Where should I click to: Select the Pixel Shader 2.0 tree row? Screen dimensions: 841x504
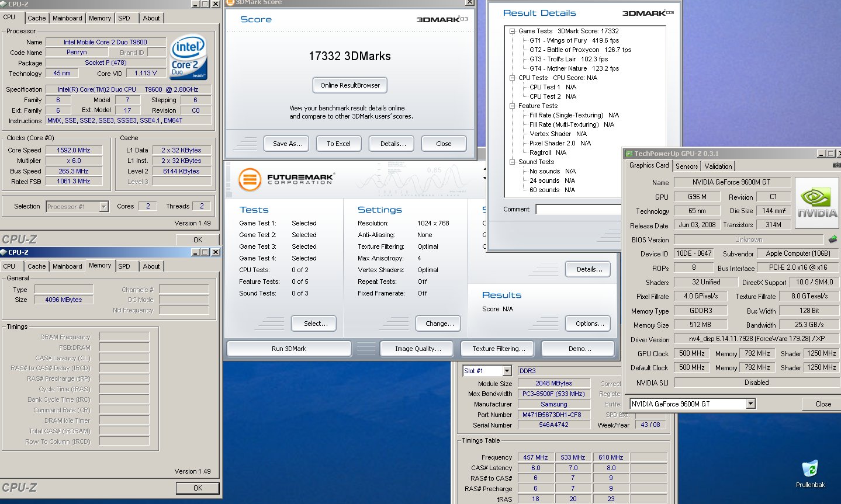pyautogui.click(x=560, y=143)
